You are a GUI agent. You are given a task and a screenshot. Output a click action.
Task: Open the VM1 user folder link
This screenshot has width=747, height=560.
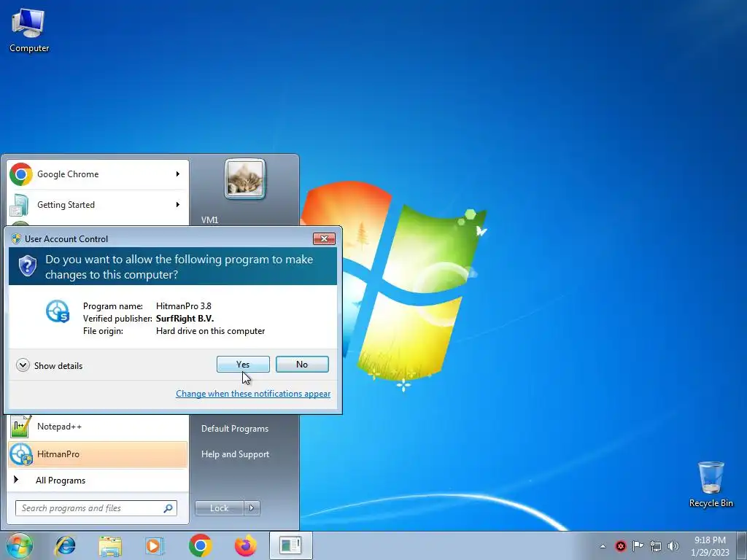click(209, 219)
